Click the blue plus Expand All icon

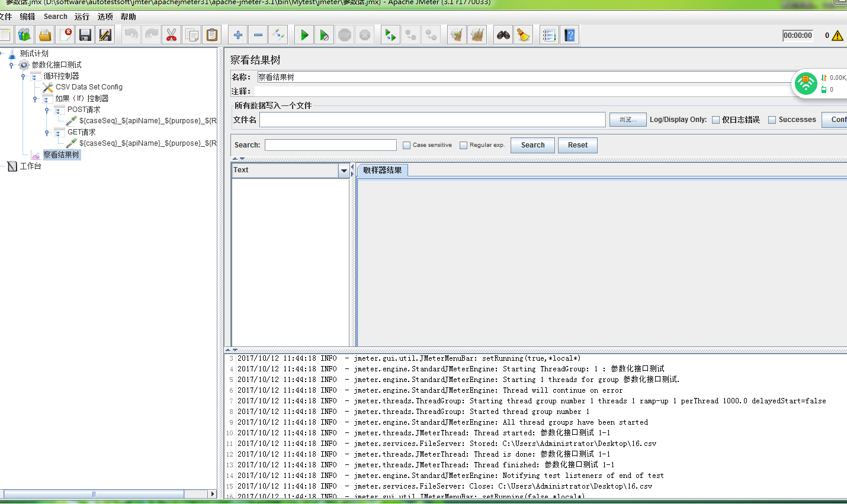tap(238, 36)
